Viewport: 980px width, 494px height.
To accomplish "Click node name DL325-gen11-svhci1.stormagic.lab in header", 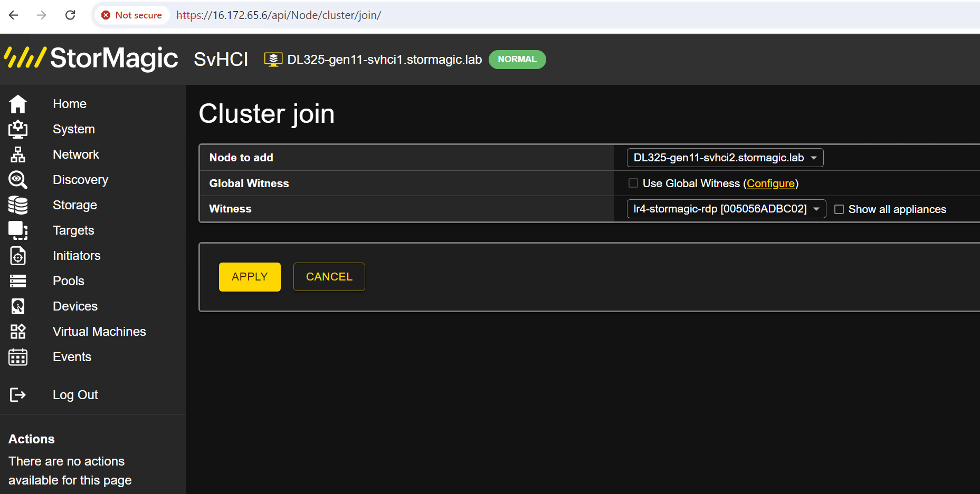I will (385, 60).
